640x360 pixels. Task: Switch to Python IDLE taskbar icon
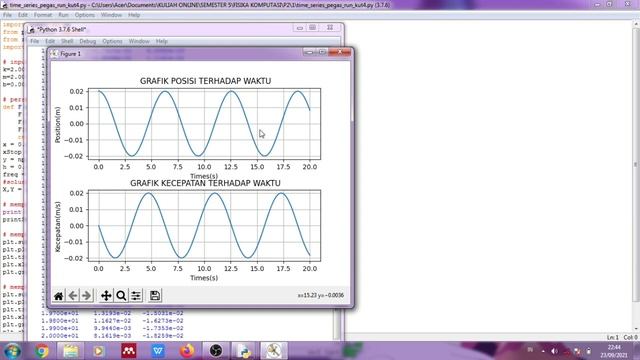(x=244, y=351)
